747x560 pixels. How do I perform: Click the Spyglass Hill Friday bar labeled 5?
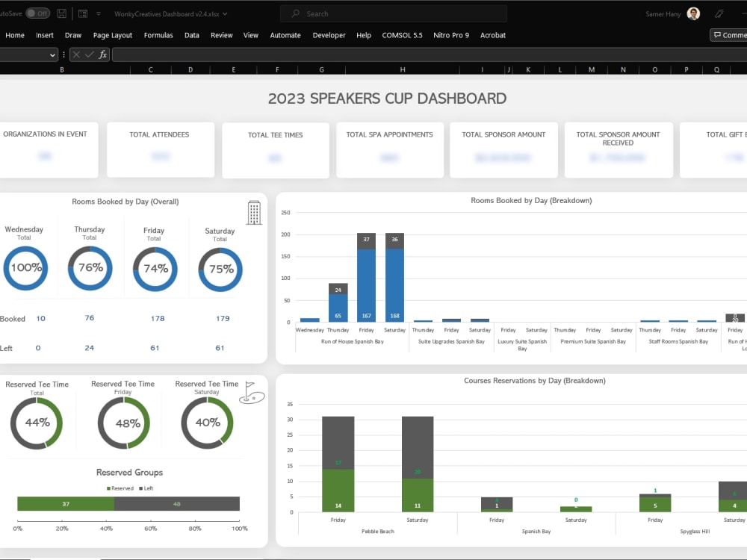(655, 505)
